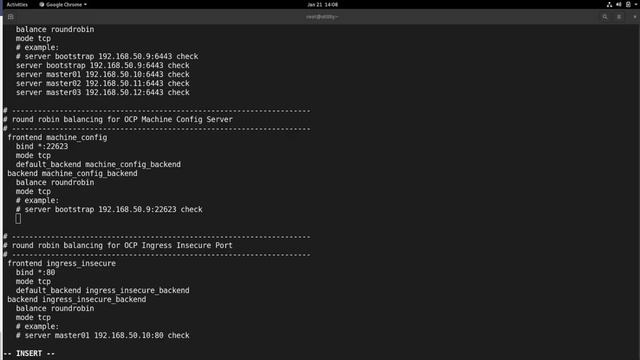The width and height of the screenshot is (640, 360).
Task: Click the 'backend machine_config_backend' line
Action: (72, 173)
